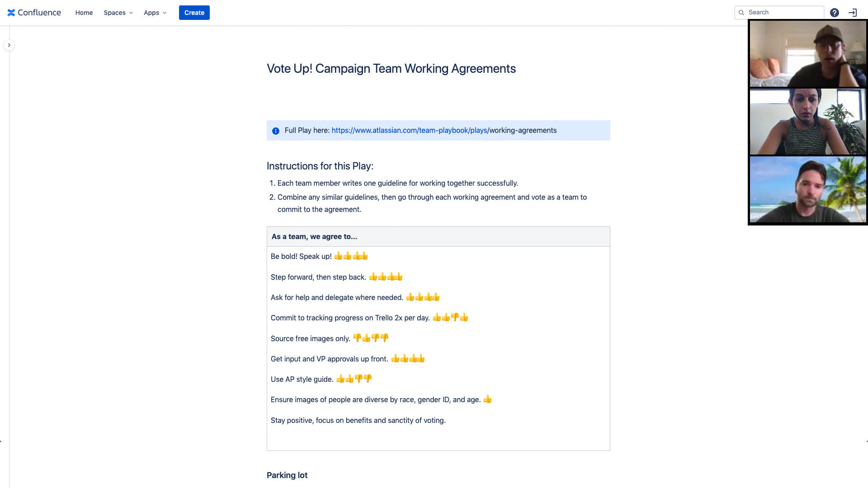Click the Confluence home logo icon

tap(11, 13)
